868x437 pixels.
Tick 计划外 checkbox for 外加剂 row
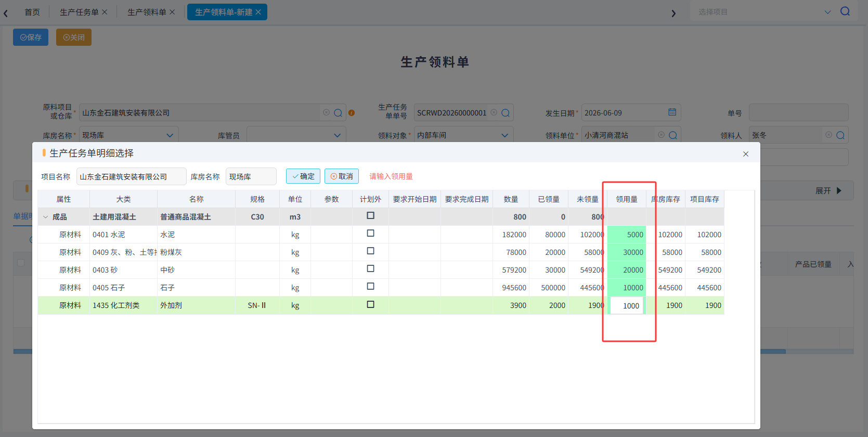tap(371, 304)
